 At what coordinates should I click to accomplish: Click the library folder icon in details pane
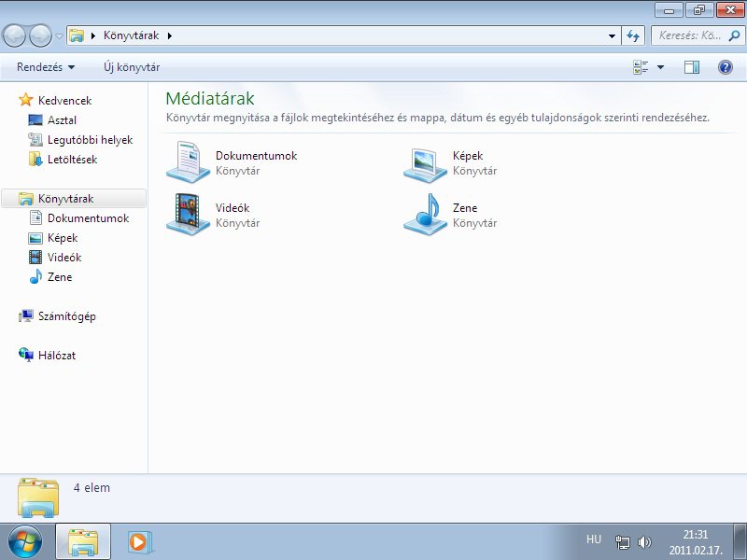tap(38, 497)
